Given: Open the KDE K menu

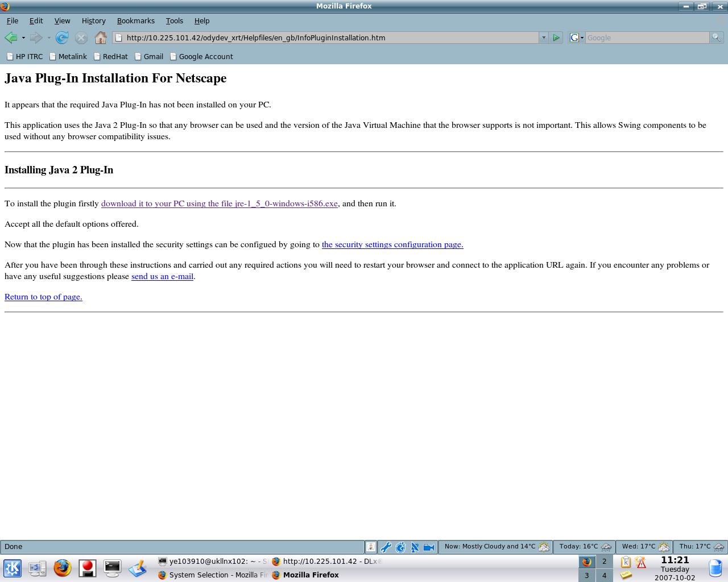Looking at the screenshot, I should (x=13, y=568).
